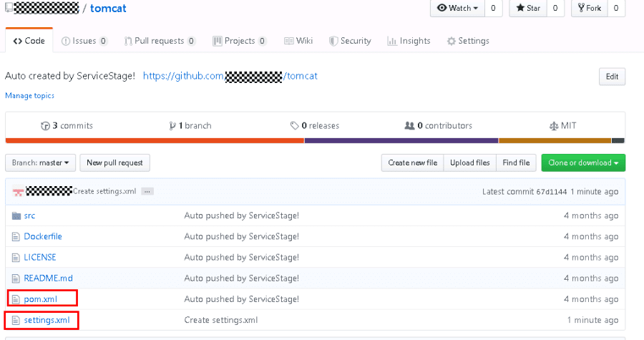Open the Issues tab
Screen dimensions: 644x340
(84, 41)
